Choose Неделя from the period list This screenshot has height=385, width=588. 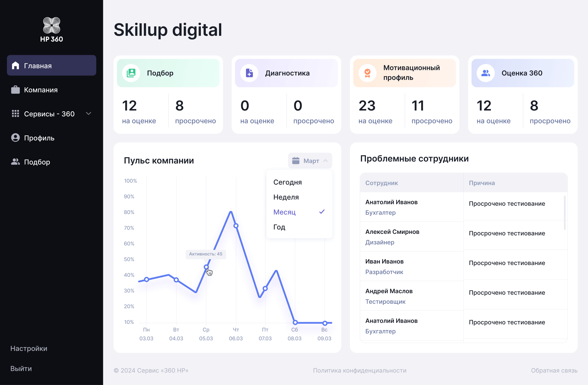click(286, 197)
